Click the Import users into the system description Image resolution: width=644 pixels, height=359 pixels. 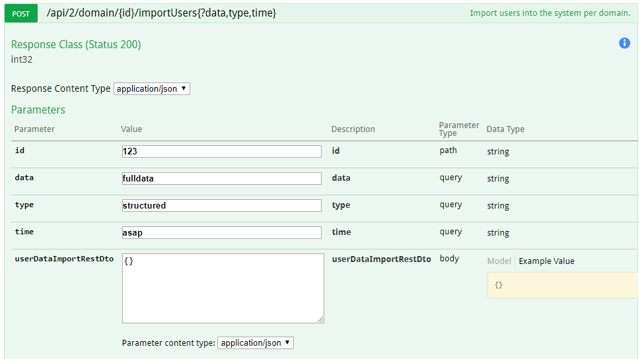click(x=550, y=13)
